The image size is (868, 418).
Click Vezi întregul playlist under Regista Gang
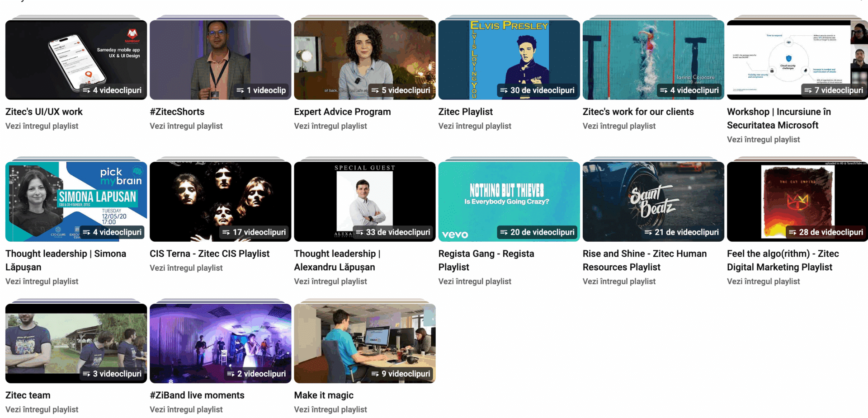474,282
